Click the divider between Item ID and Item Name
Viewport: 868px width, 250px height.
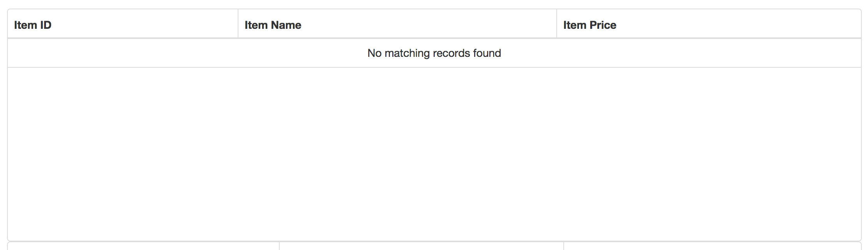pyautogui.click(x=238, y=24)
